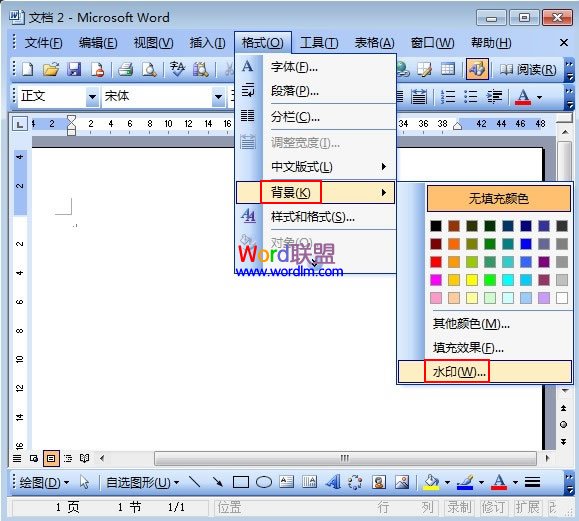Open the 插入(I) menu
Viewport: 579px width, 521px height.
(207, 43)
